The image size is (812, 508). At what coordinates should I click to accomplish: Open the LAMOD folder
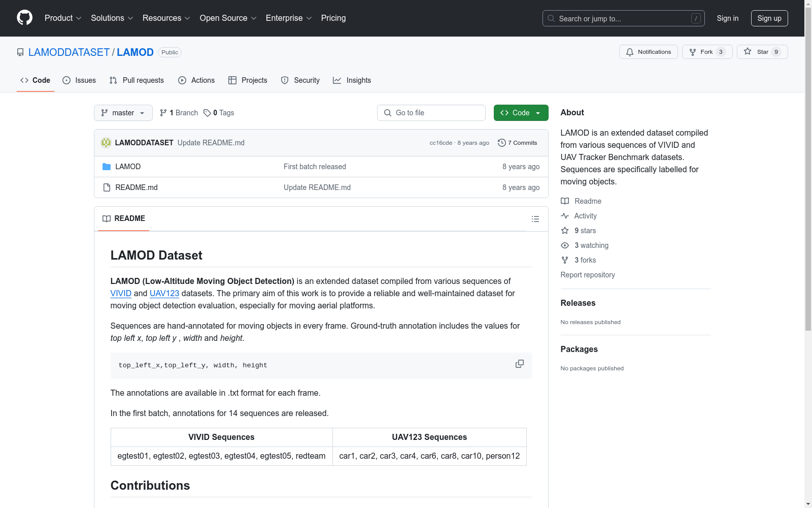pos(128,167)
